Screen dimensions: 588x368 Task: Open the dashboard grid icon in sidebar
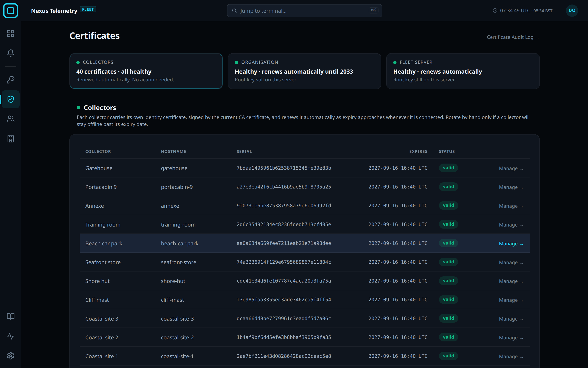(10, 33)
